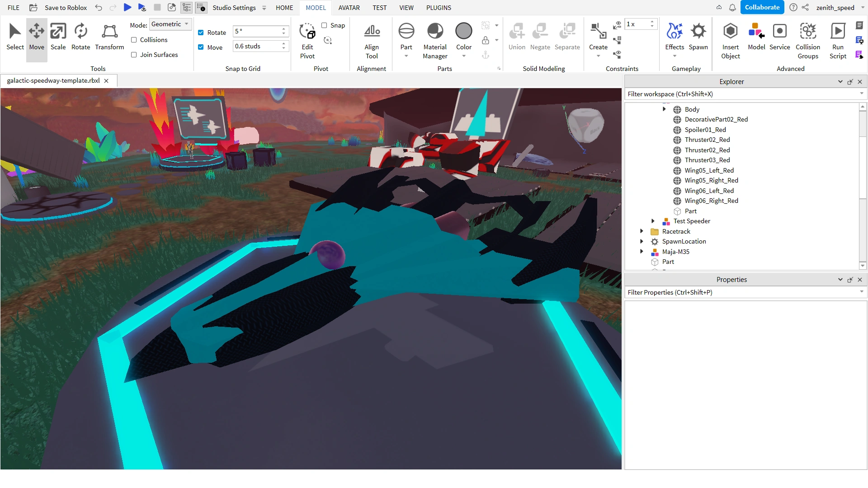This screenshot has height=488, width=868.
Task: Open the Collision Groups editor
Action: (x=807, y=41)
